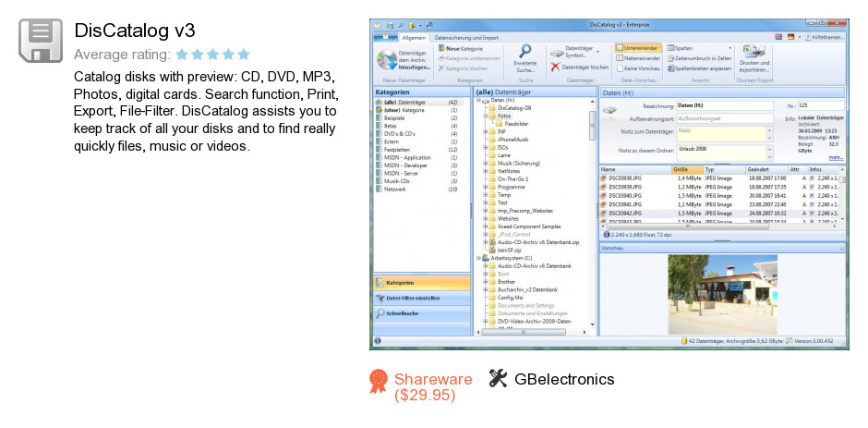Click the info icon in the status bar
Image resolution: width=868 pixels, height=428 pixels.
(377, 340)
